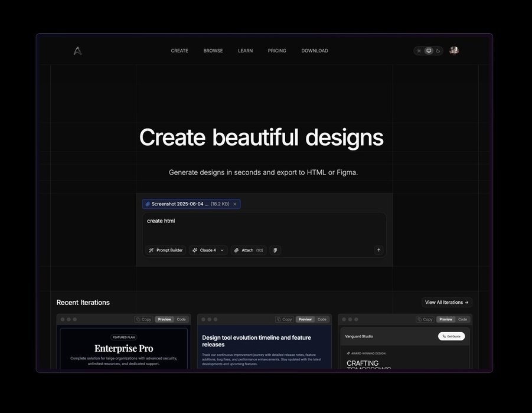This screenshot has width=532, height=413.
Task: Open the Prompt Builder tool
Action: [x=165, y=250]
